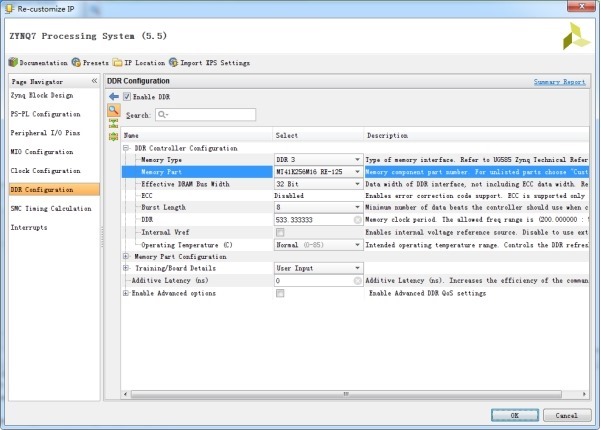Click the ECC 'Disabled' value
The width and height of the screenshot is (601, 430).
pos(289,195)
